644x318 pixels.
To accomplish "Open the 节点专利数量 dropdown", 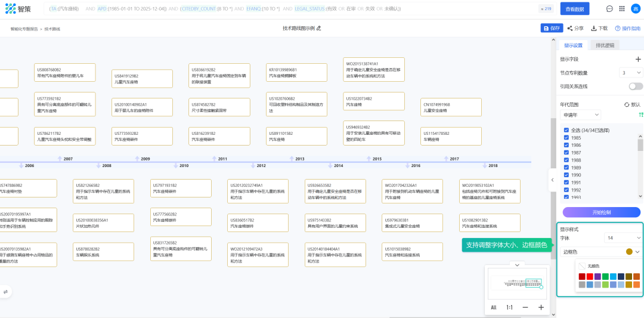I will click(x=631, y=73).
